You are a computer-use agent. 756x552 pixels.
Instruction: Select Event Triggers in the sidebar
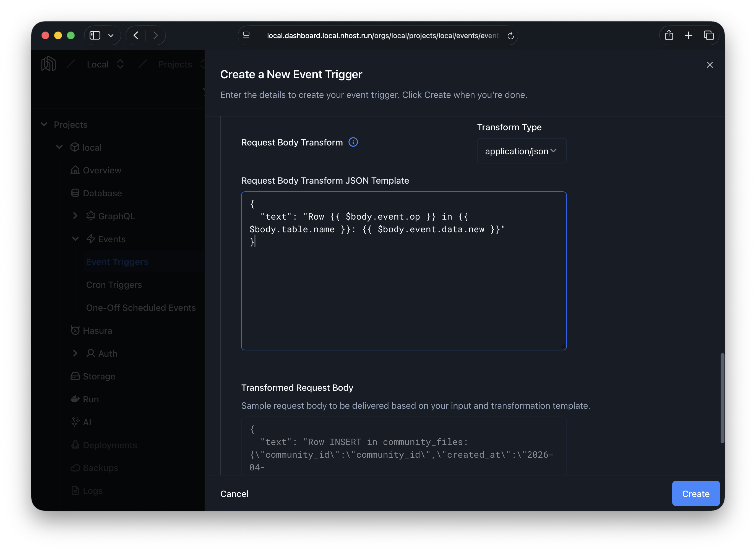[117, 262]
